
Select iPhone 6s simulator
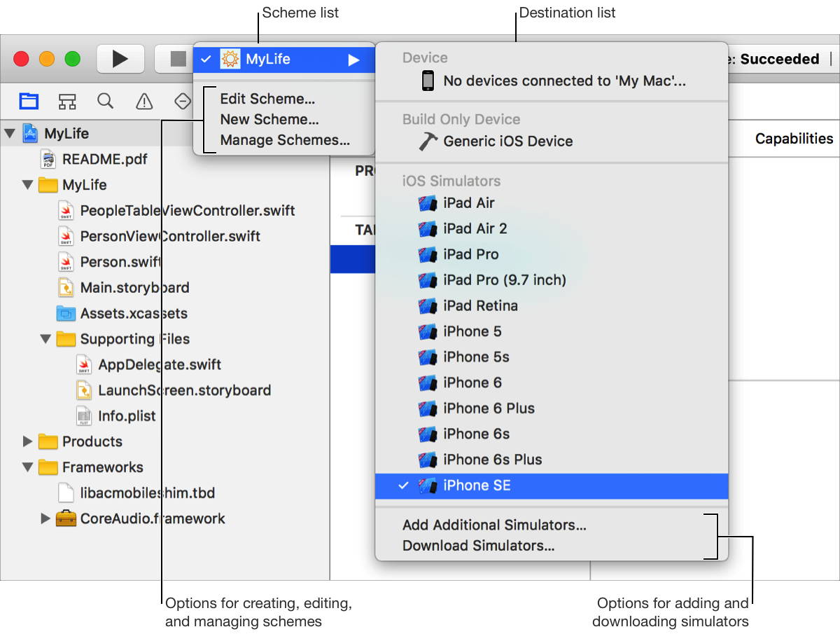552,434
